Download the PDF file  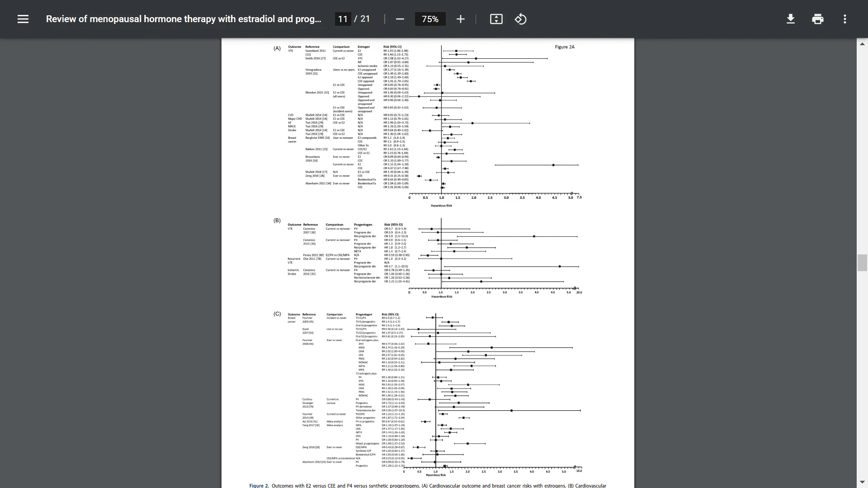pyautogui.click(x=790, y=19)
